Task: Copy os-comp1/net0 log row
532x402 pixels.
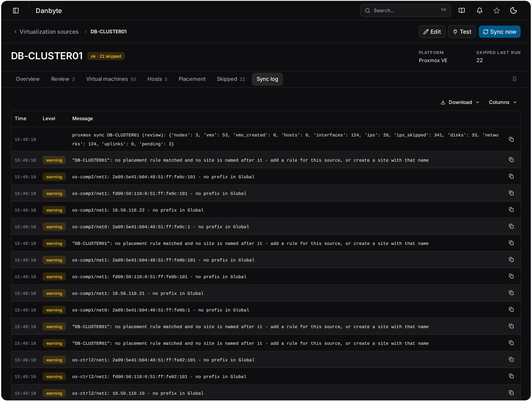Action: click(511, 309)
